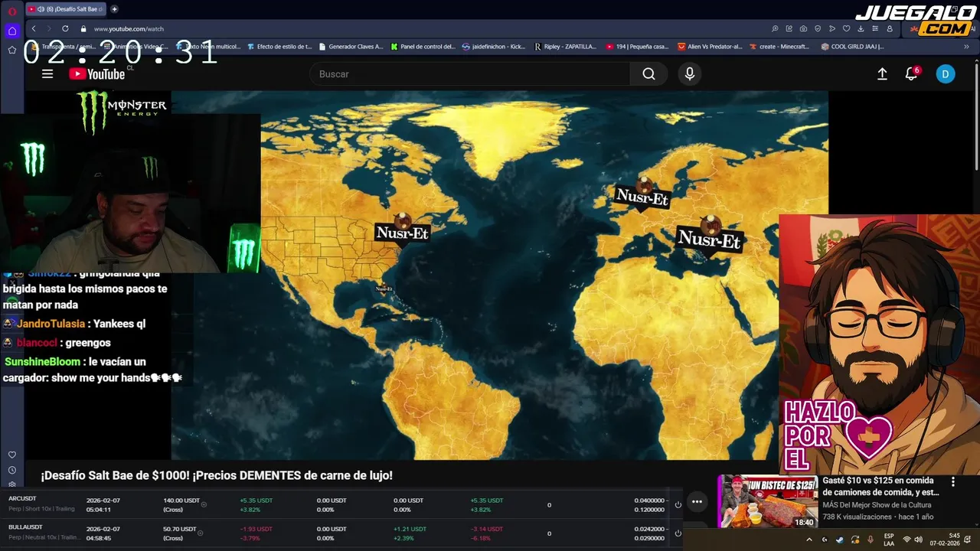Open the YouTube hamburger guide menu
This screenshot has width=980, height=551.
[47, 74]
